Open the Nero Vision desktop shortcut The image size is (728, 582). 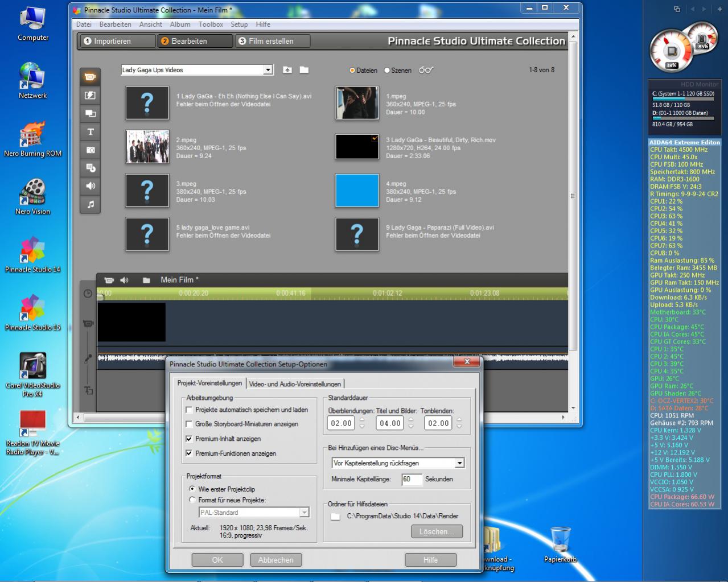[x=32, y=196]
